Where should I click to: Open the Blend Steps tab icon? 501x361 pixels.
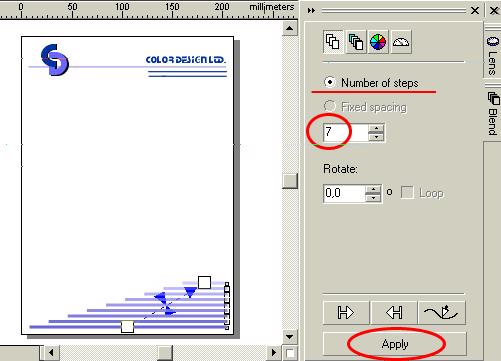[333, 42]
